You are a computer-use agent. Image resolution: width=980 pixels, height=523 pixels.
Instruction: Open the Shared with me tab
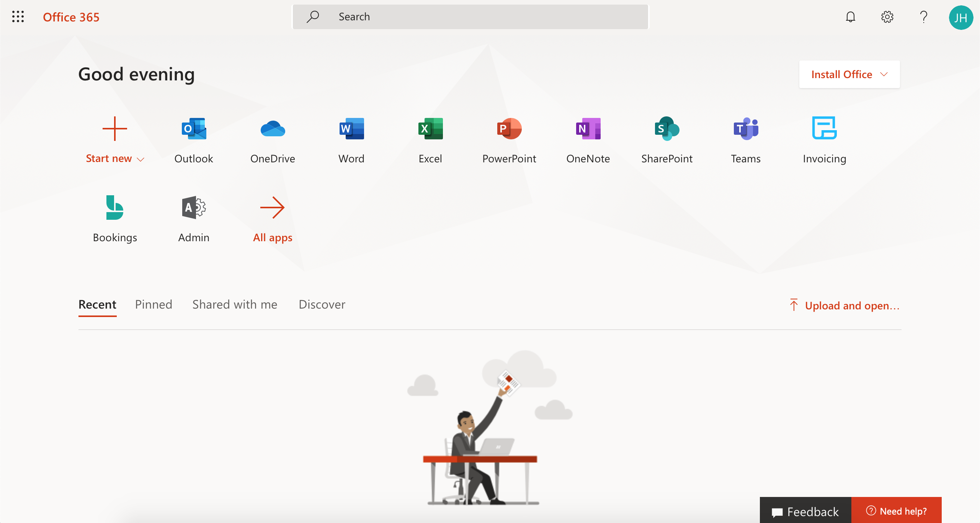[x=235, y=304]
